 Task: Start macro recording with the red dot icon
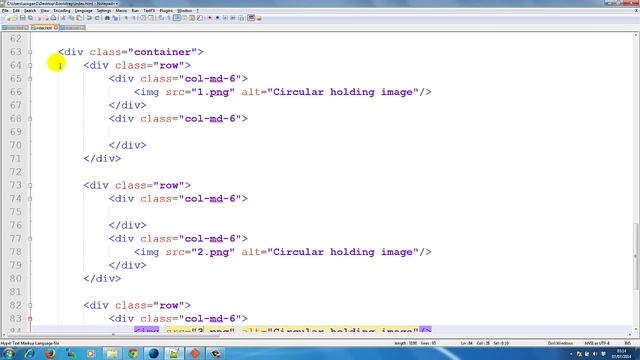(209, 18)
